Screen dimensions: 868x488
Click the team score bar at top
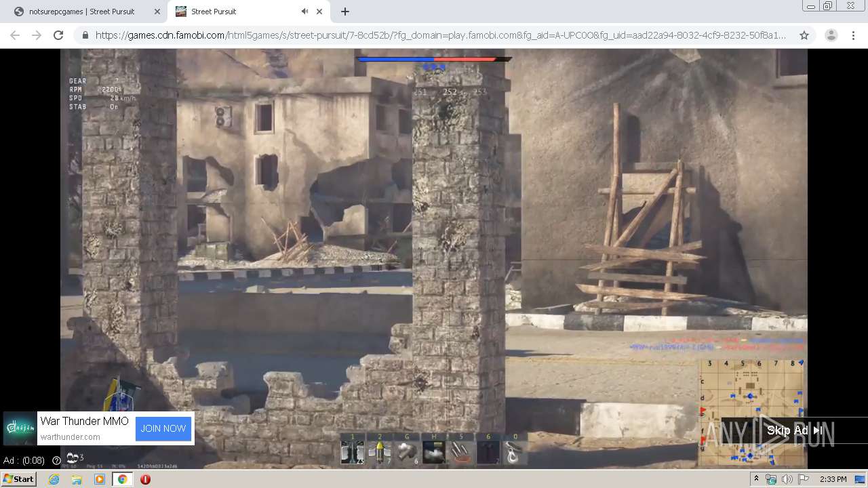click(434, 60)
